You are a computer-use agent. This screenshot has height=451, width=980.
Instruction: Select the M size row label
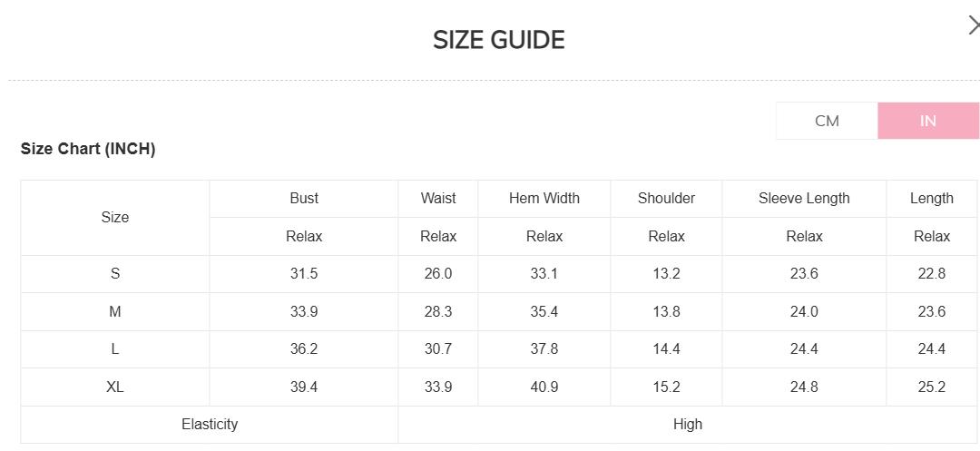click(115, 312)
